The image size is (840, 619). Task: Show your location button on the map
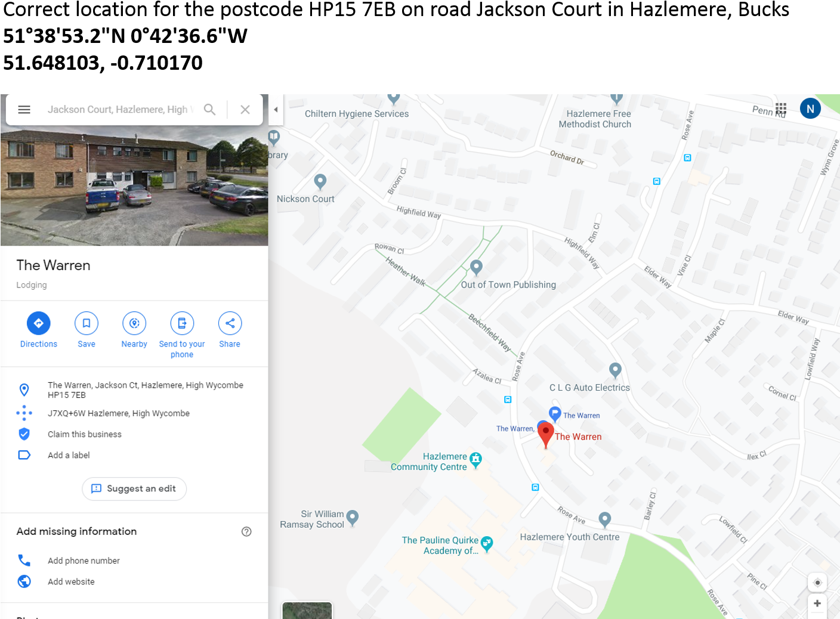(817, 582)
